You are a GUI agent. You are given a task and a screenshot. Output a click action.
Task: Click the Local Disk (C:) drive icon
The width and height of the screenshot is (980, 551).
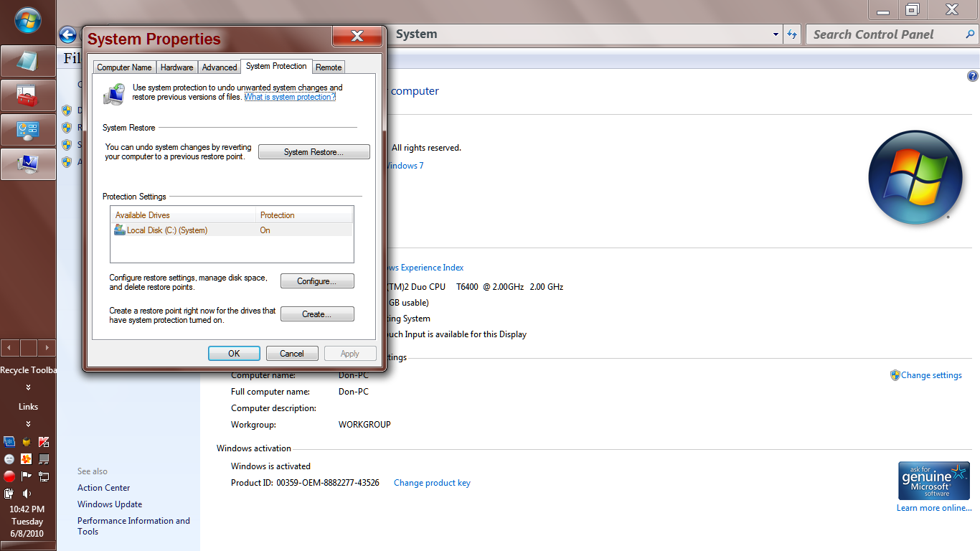point(120,230)
